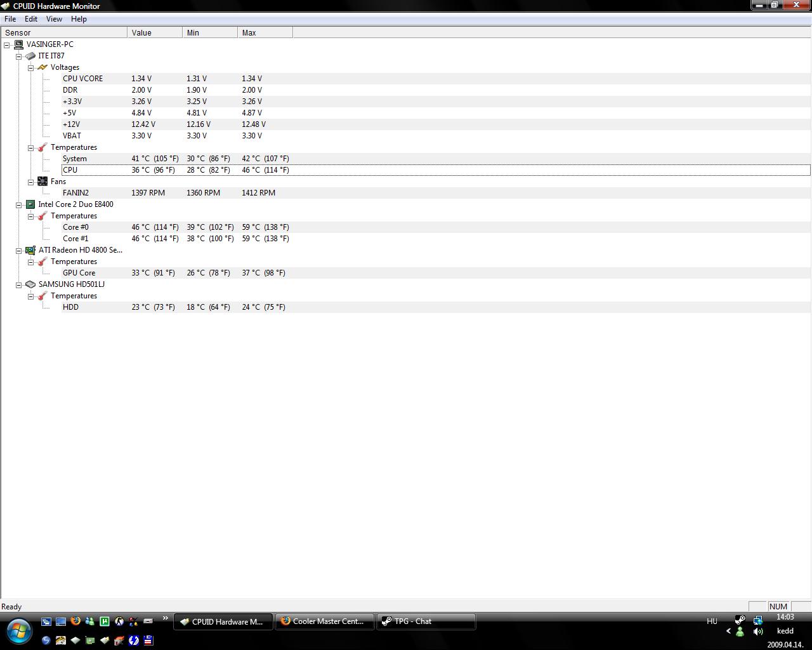812x650 pixels.
Task: Open the View menu
Action: pos(54,19)
